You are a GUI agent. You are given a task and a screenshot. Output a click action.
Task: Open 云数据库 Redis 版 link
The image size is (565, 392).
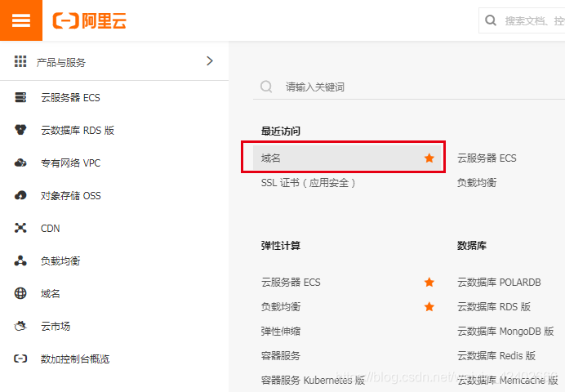pyautogui.click(x=496, y=355)
